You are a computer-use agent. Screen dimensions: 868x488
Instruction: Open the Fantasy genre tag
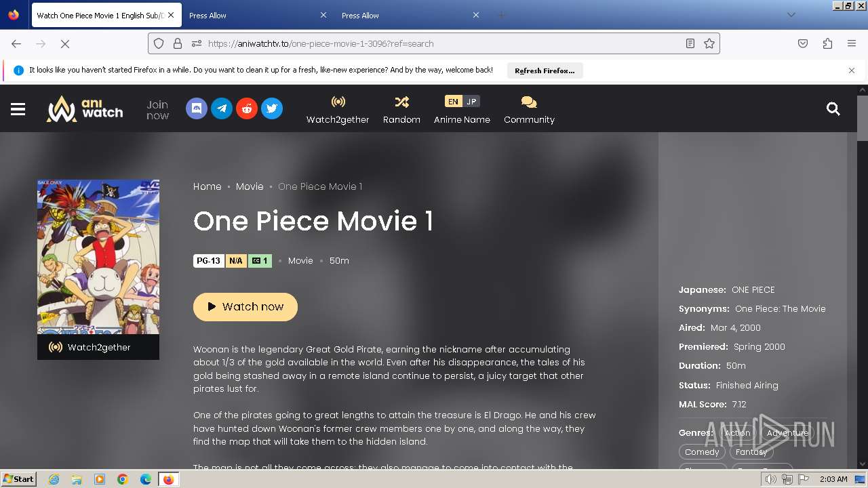pos(751,452)
